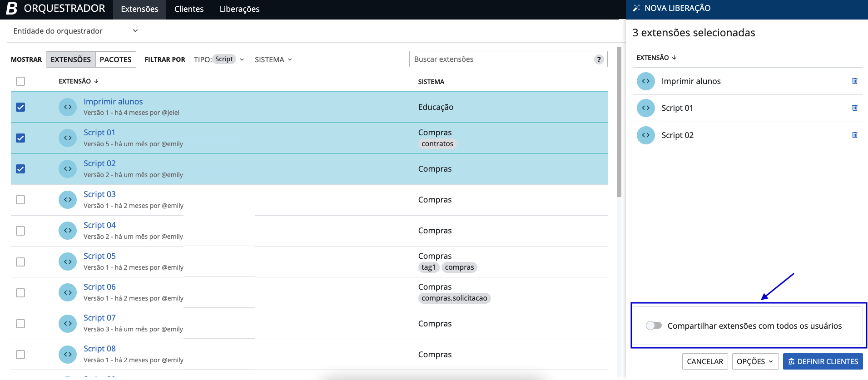This screenshot has height=380, width=868.
Task: Click the script icon beside Imprimir alunos in selection panel
Action: click(x=646, y=81)
